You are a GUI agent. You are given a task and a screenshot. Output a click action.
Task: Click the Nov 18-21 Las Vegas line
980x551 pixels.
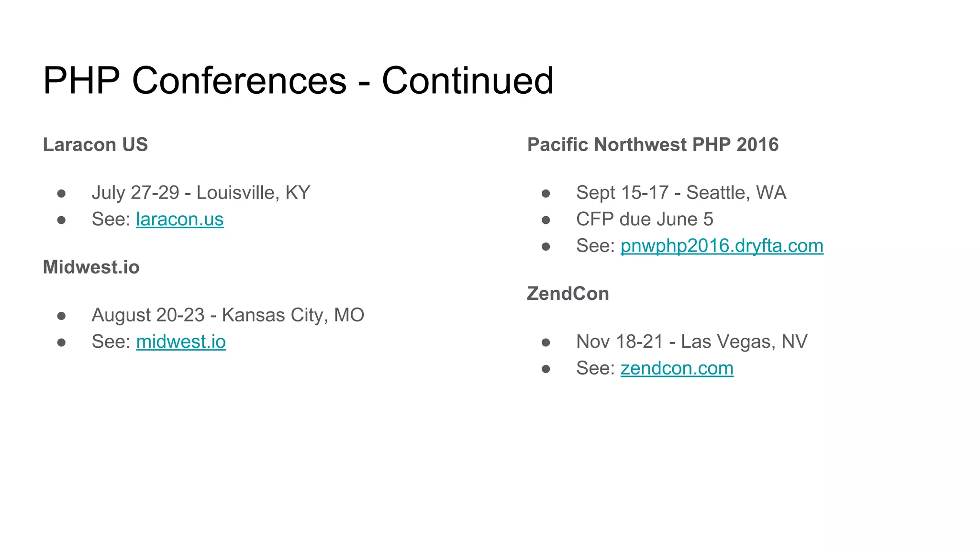tap(692, 342)
